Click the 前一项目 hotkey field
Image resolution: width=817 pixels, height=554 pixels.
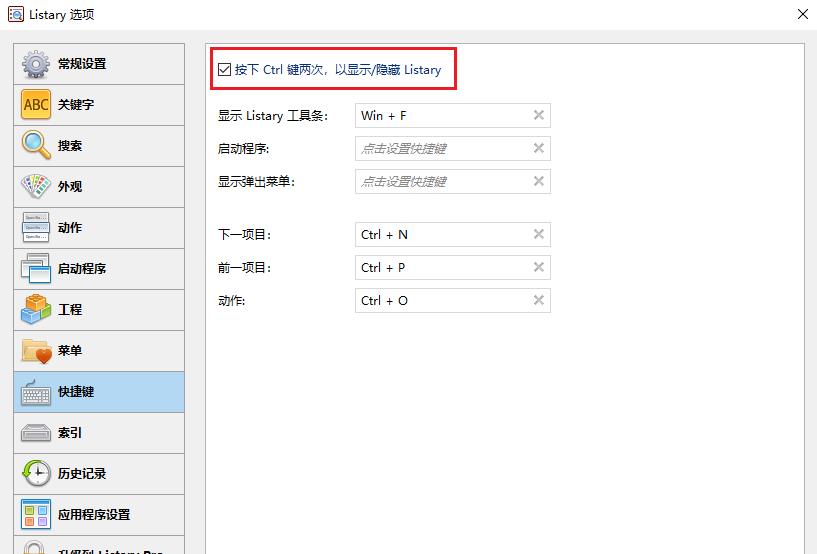point(452,267)
